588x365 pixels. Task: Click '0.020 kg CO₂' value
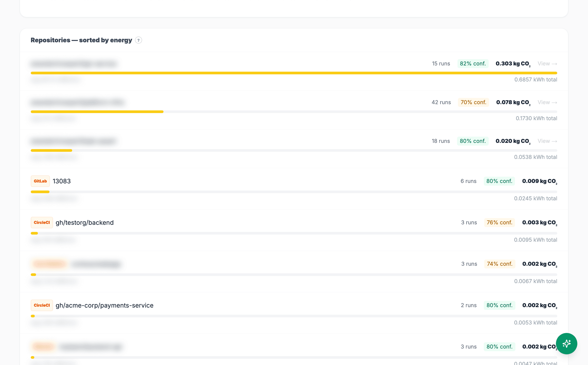tap(513, 141)
